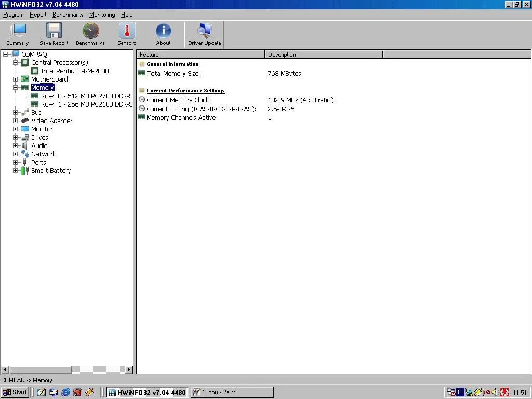Viewport: 532px width, 399px height.
Task: Click the tree horizontal scrollbar thumb
Action: coord(41,370)
